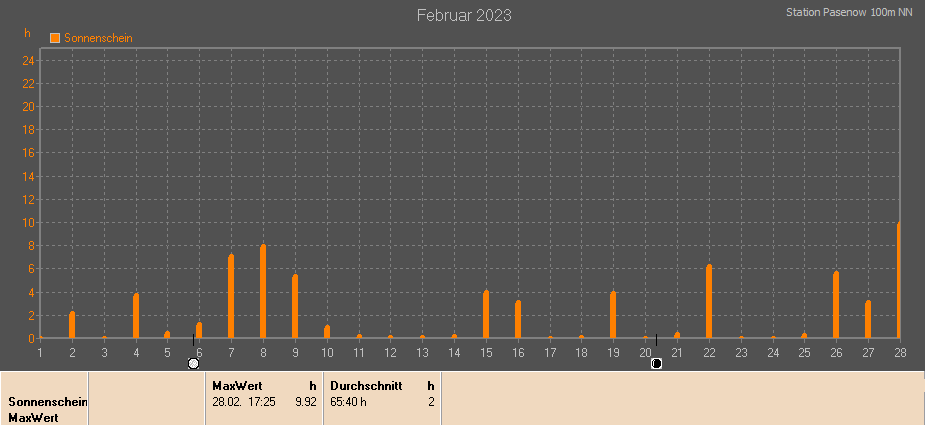Select the sunshine bar for day 22
The image size is (925, 425).
tap(709, 302)
